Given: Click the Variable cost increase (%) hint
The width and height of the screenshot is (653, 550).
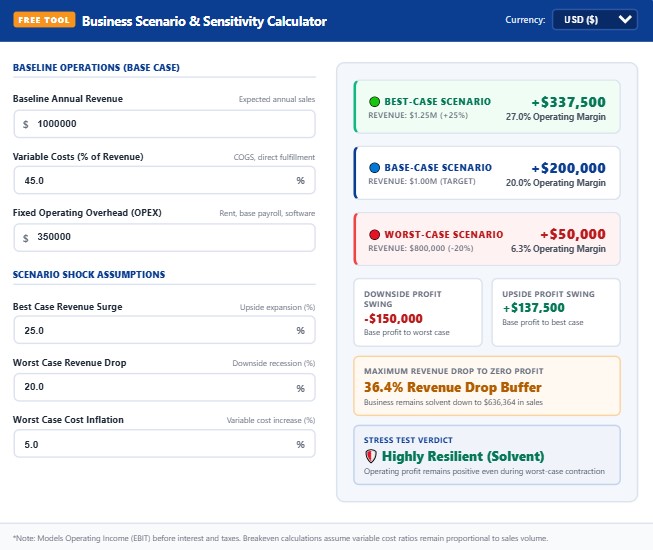Looking at the screenshot, I should (271, 421).
